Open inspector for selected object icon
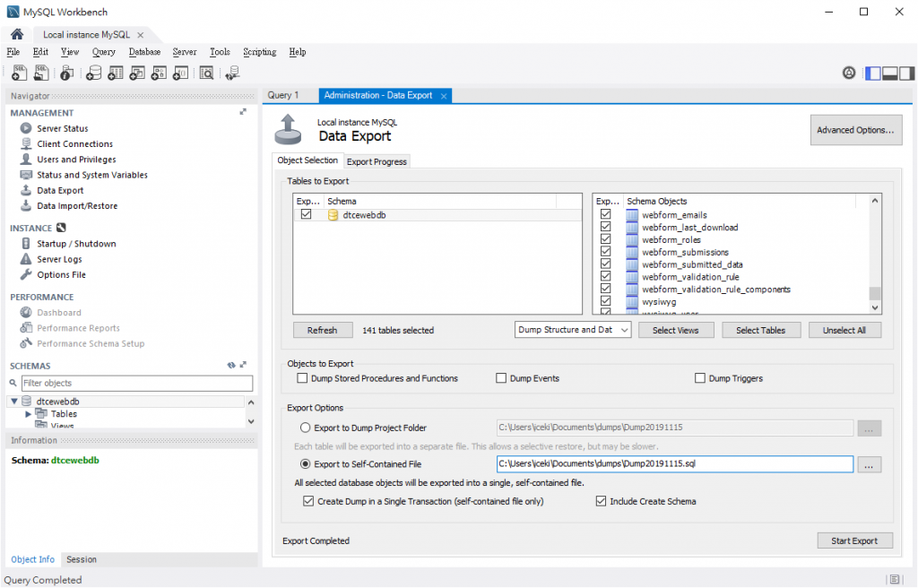This screenshot has width=918, height=588. [x=66, y=73]
